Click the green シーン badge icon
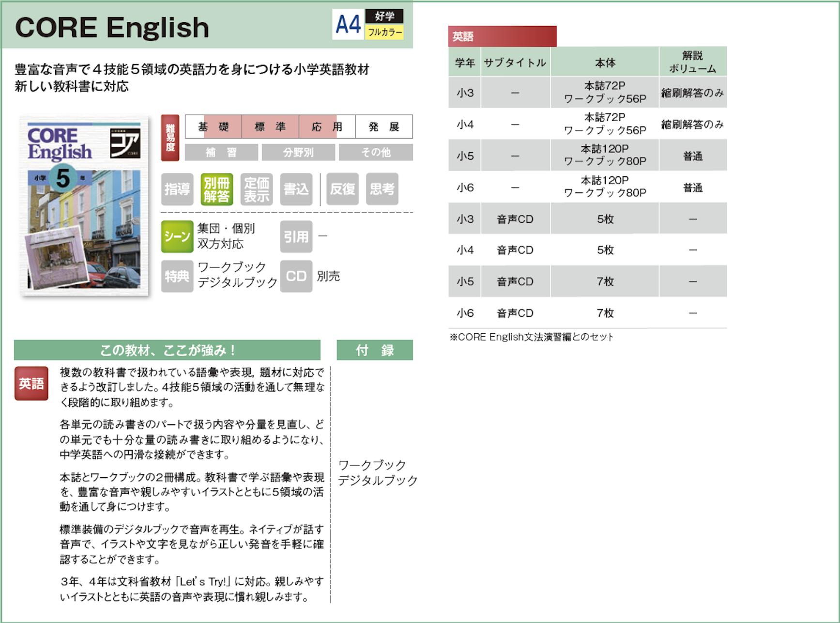This screenshot has height=623, width=840. [177, 236]
